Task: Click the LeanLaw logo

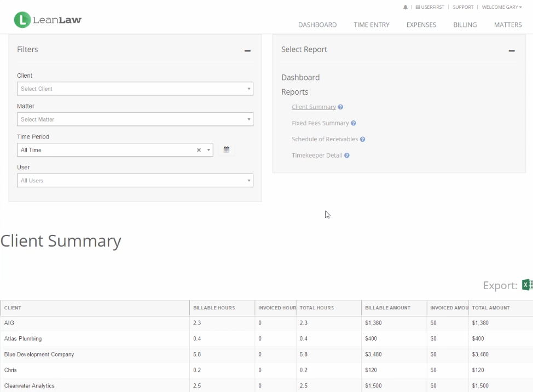Action: coord(48,20)
